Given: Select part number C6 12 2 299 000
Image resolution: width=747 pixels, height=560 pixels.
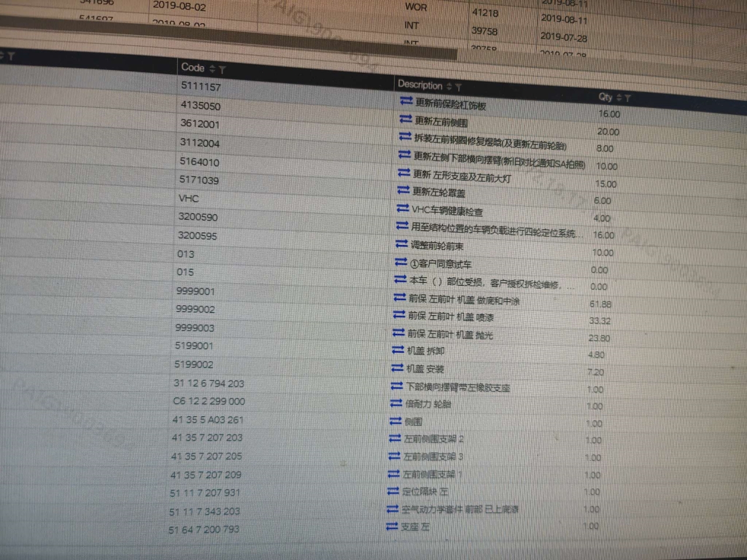Looking at the screenshot, I should click(x=209, y=401).
